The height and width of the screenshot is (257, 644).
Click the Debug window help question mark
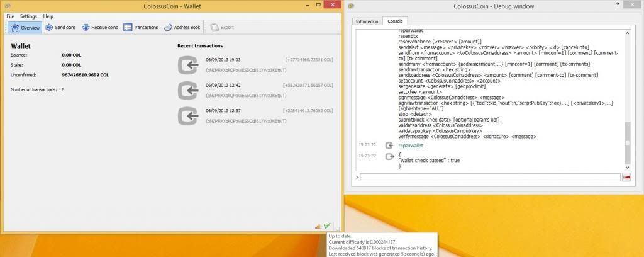point(618,4)
